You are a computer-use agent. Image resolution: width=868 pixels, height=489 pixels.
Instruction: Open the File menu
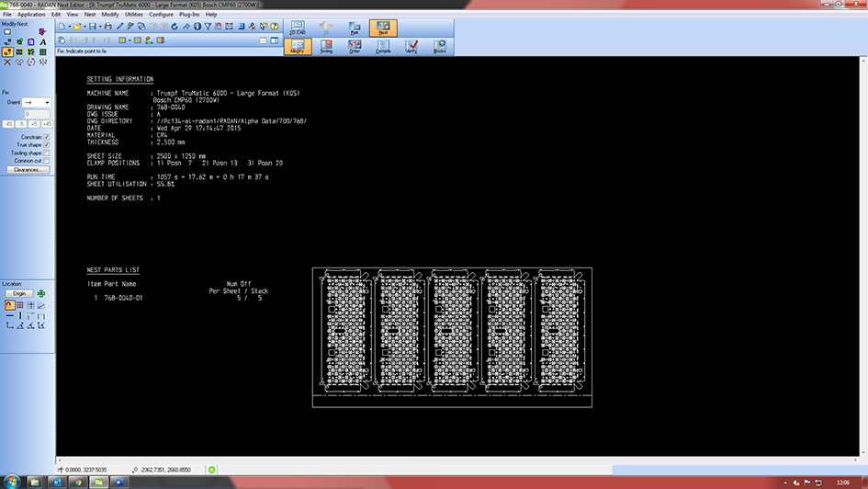pos(7,15)
